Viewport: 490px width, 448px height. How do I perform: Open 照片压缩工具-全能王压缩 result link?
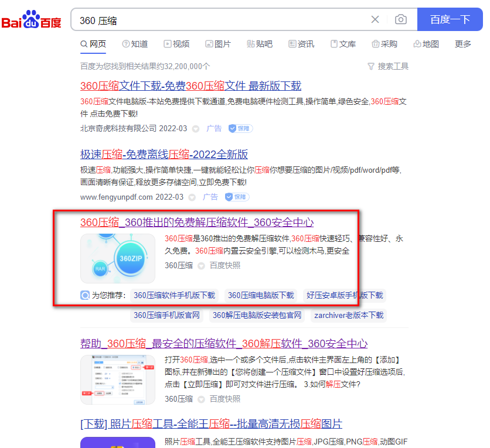[x=211, y=424]
